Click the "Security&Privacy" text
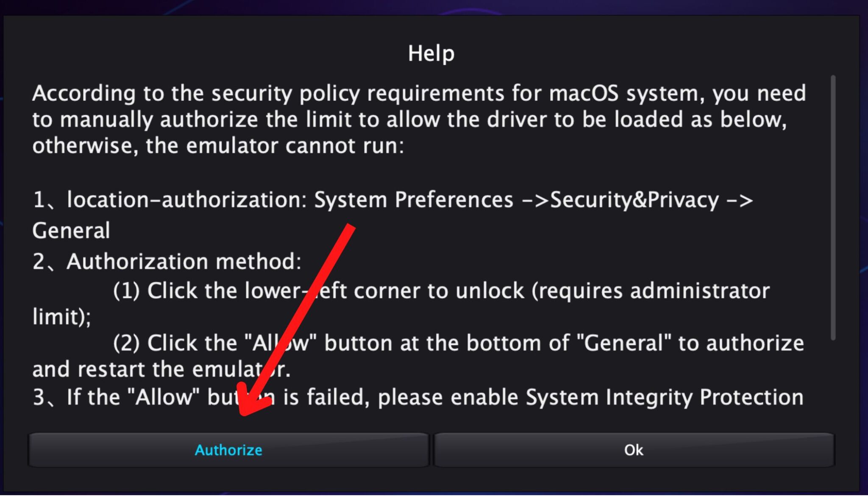The image size is (868, 496). tap(634, 200)
